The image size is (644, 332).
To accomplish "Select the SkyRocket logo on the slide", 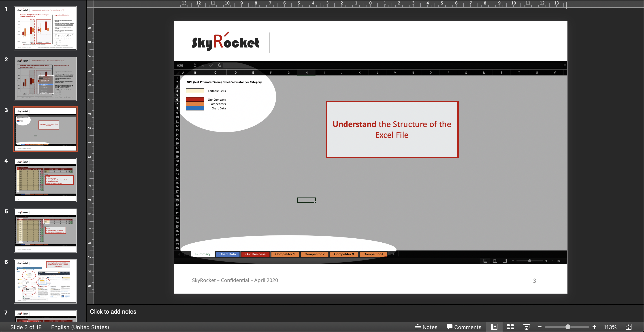I will click(225, 42).
